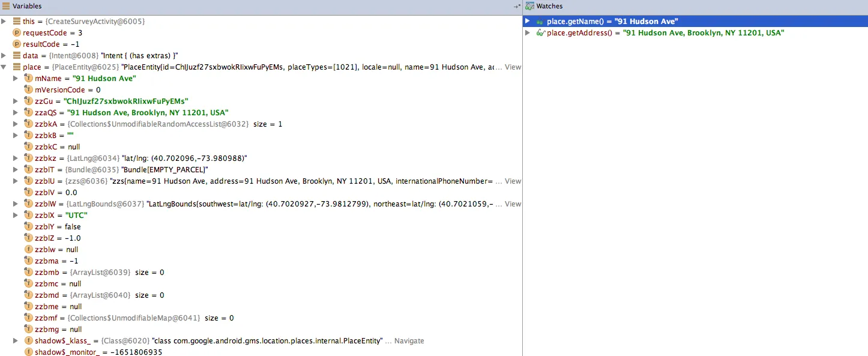The width and height of the screenshot is (868, 356).
Task: Select the zzblX "UTC" value
Action: point(76,215)
